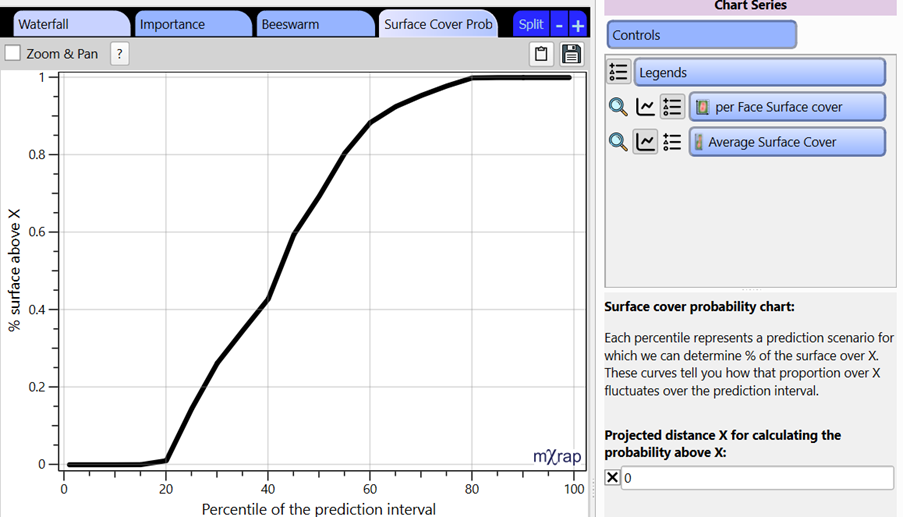Click magnifier icon for per Face Surface cover
Screen dimensions: 903x517
point(619,107)
